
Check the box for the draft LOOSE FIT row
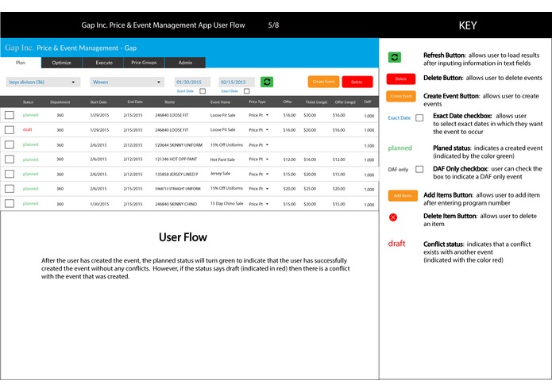(x=10, y=129)
